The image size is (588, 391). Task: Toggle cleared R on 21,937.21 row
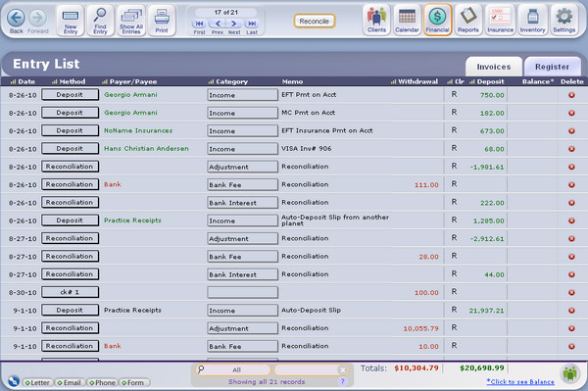[x=454, y=310]
